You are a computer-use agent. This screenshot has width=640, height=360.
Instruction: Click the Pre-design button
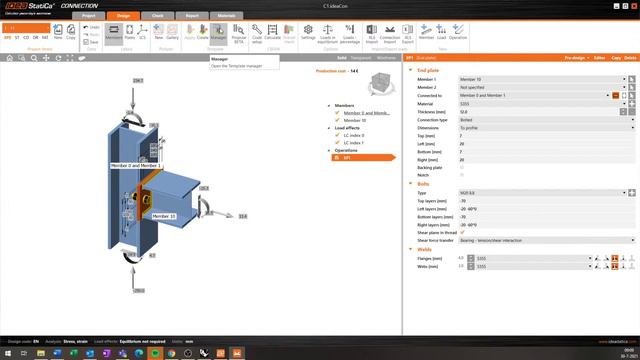(x=577, y=58)
